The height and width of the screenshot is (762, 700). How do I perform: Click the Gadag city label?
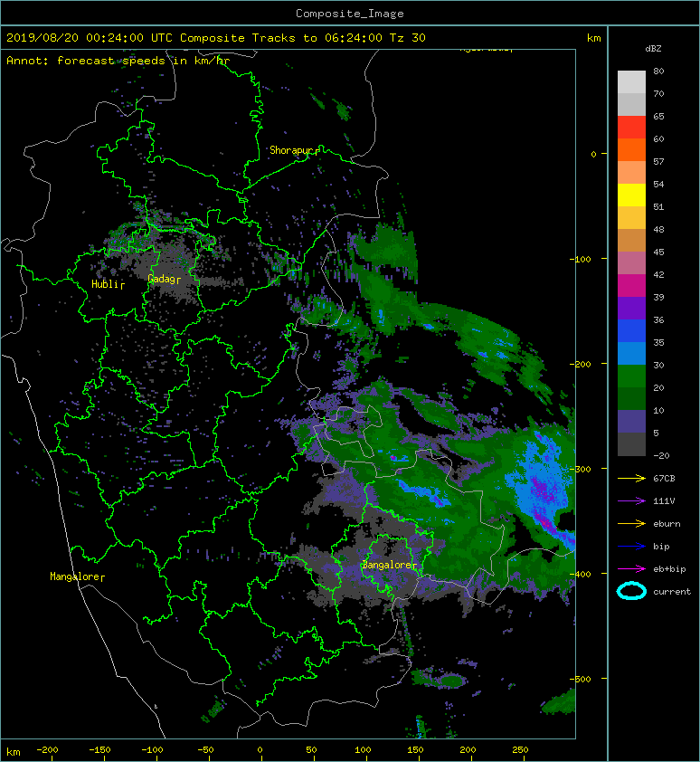161,279
